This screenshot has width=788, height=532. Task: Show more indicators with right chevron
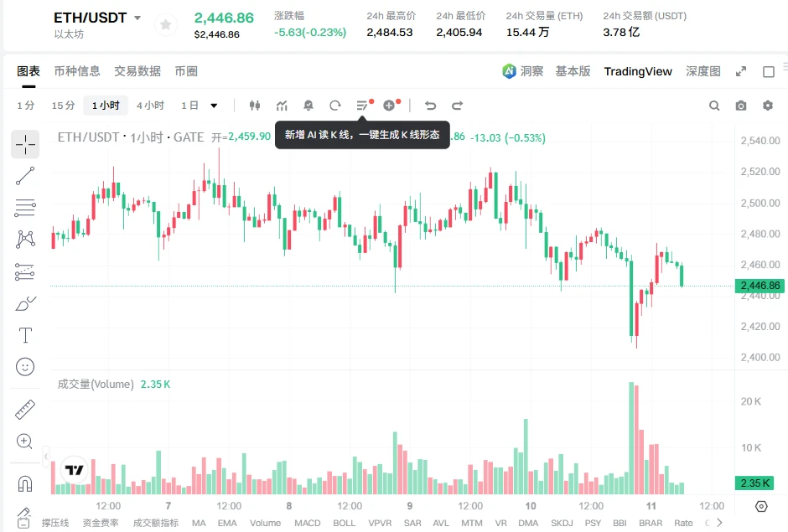[x=719, y=523]
